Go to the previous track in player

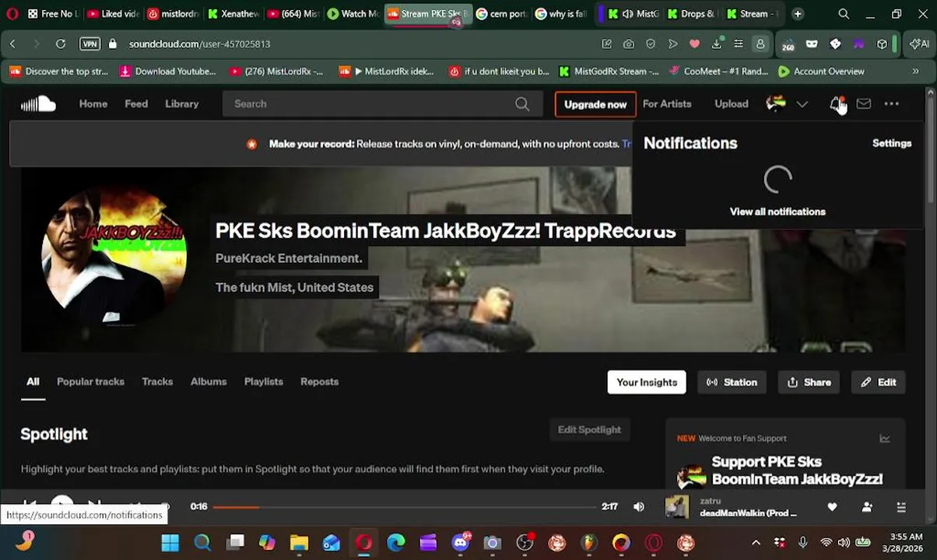tap(30, 506)
